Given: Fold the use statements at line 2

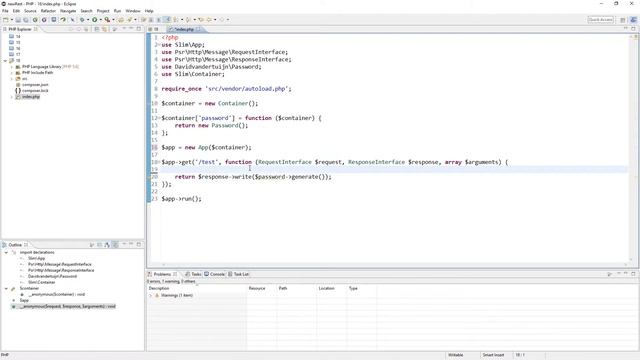Looking at the screenshot, I should point(159,45).
